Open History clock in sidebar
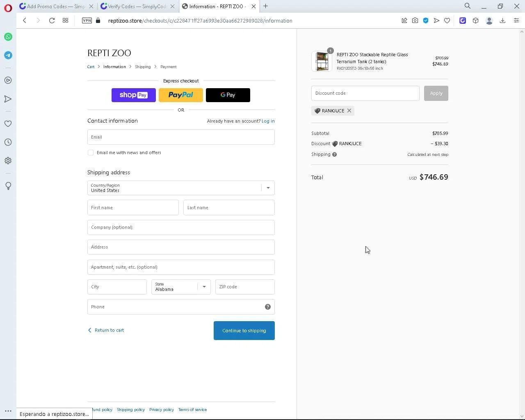The height and width of the screenshot is (420, 525). click(x=8, y=142)
